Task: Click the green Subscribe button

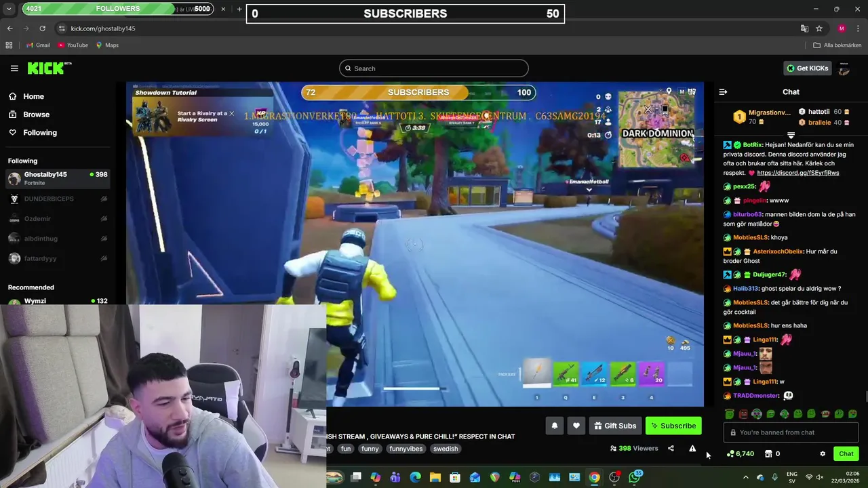Action: click(673, 426)
